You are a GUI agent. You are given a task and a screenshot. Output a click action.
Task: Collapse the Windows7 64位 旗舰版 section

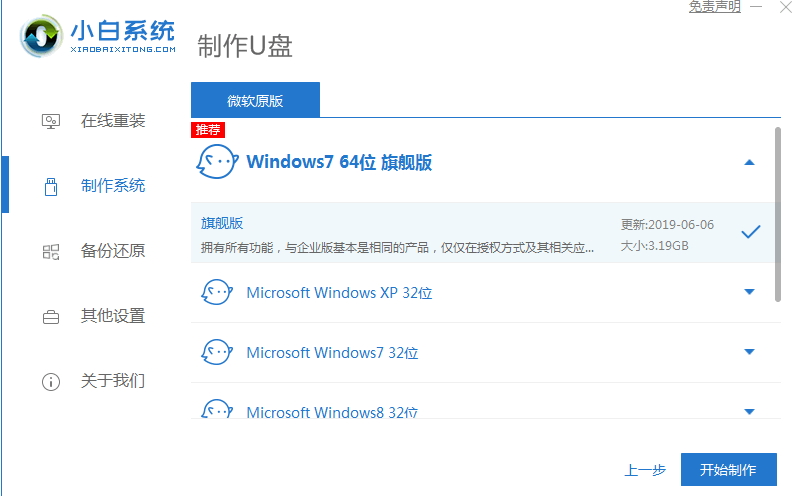750,162
